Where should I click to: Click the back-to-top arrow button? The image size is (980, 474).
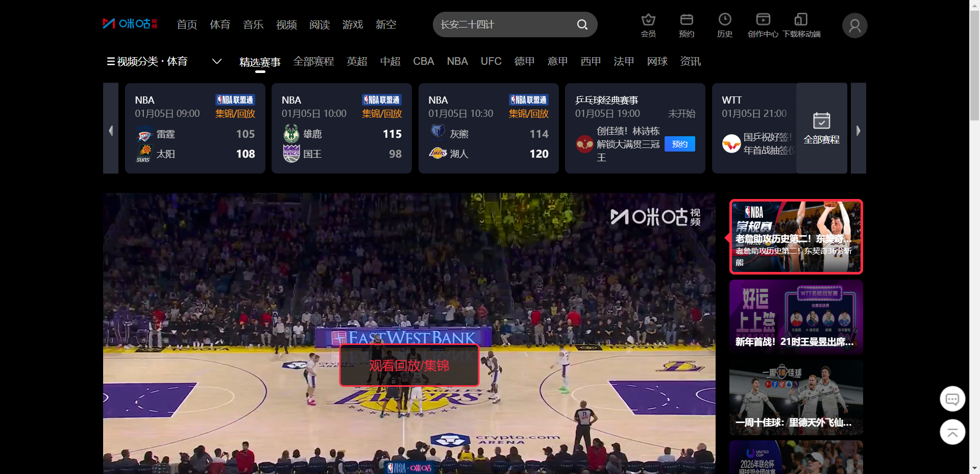pyautogui.click(x=952, y=432)
